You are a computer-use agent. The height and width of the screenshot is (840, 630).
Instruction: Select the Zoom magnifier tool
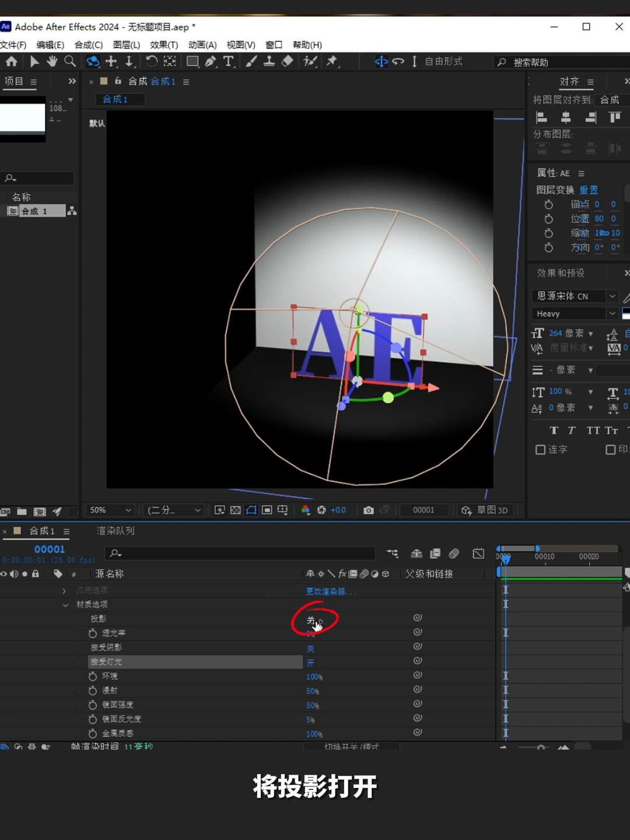click(70, 61)
